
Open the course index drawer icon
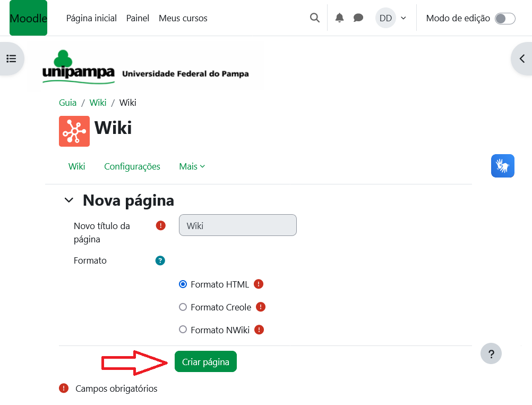11,58
